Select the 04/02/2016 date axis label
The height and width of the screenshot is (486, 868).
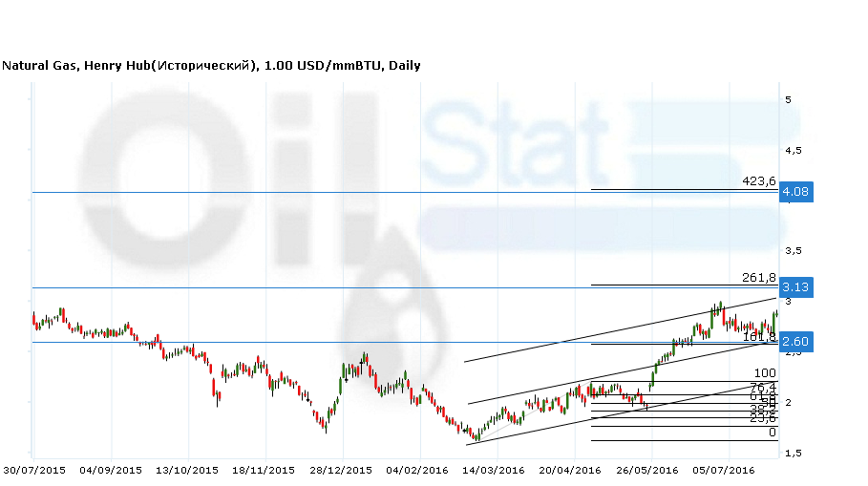click(x=416, y=470)
